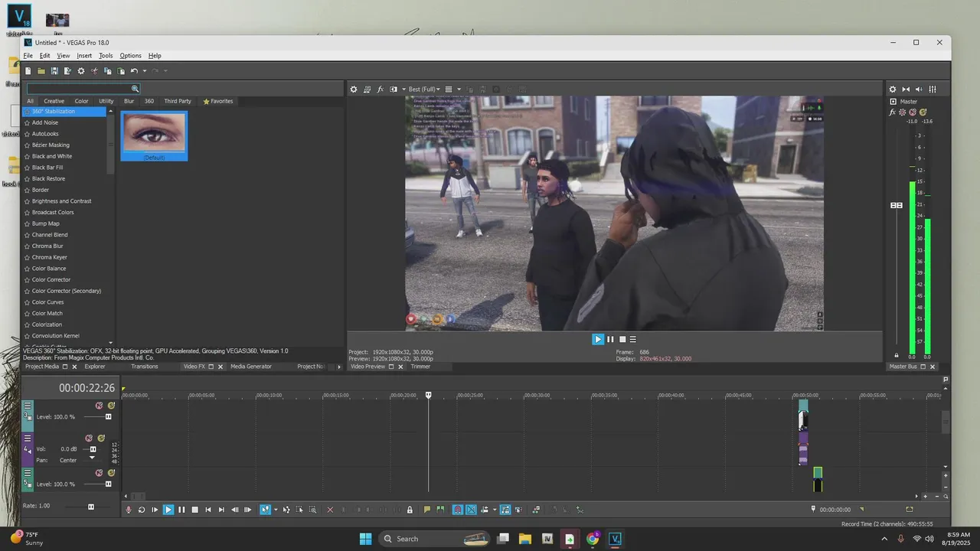Switch to the Transitions tab
The height and width of the screenshot is (551, 980).
[x=144, y=367]
